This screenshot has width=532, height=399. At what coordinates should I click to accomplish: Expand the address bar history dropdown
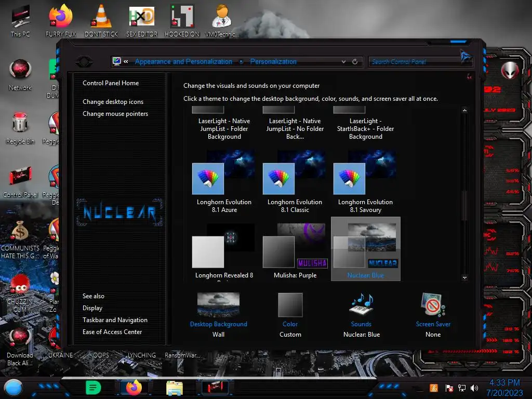pos(344,62)
